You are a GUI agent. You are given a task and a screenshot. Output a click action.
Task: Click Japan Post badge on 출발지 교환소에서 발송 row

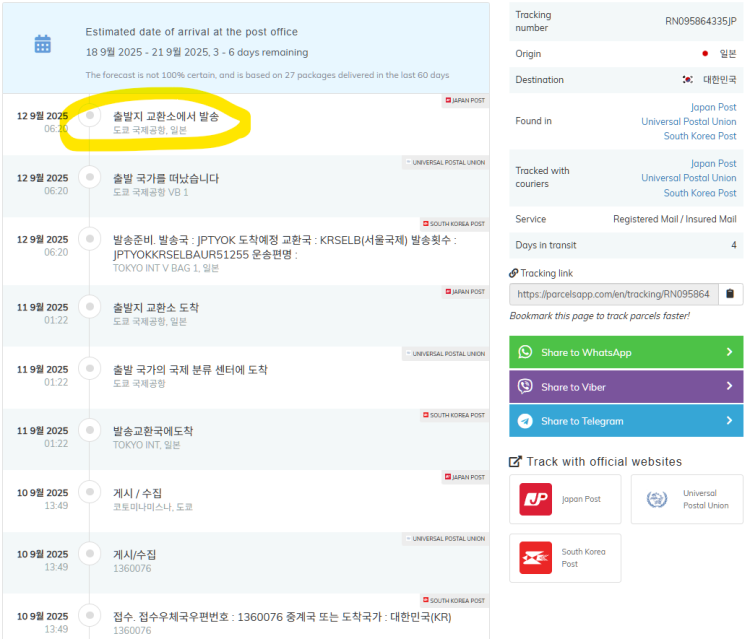465,100
